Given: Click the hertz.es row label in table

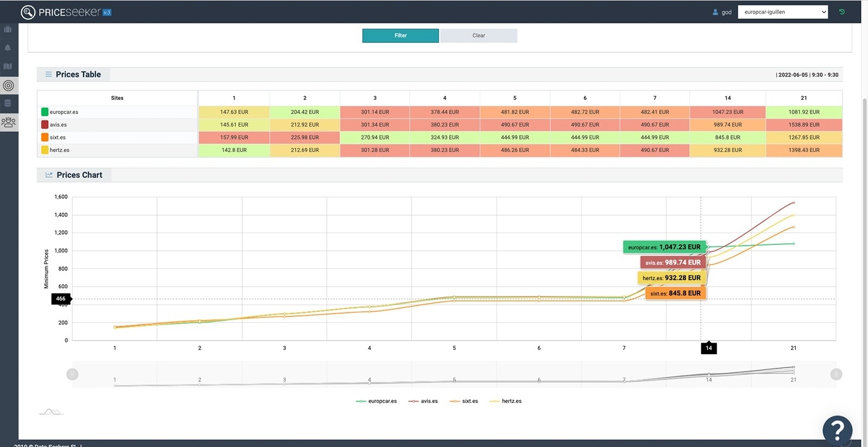Looking at the screenshot, I should coord(60,150).
